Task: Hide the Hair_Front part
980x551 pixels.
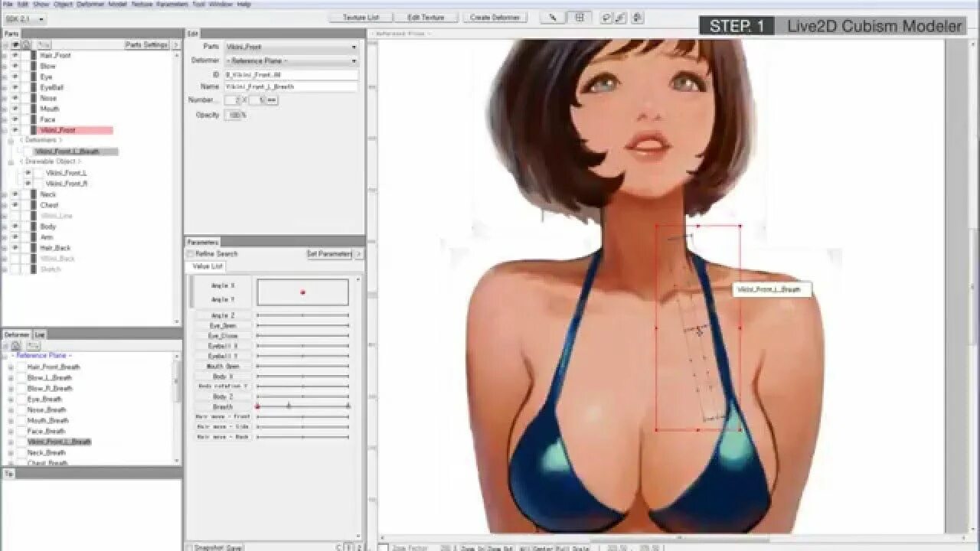Action: [15, 55]
